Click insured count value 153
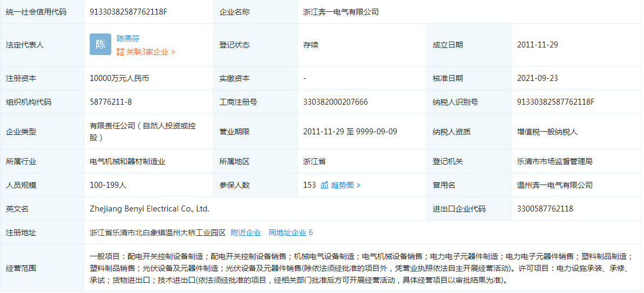Screen dimensions: 644x293 [x=310, y=185]
